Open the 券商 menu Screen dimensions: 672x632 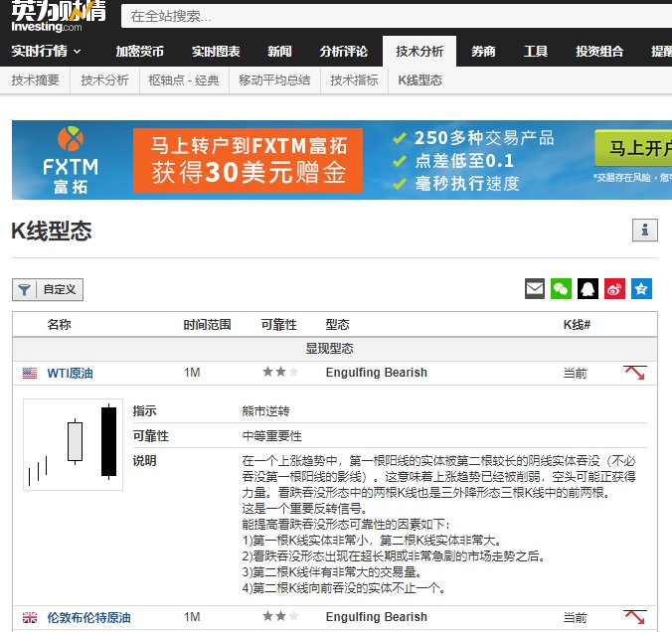click(x=483, y=52)
